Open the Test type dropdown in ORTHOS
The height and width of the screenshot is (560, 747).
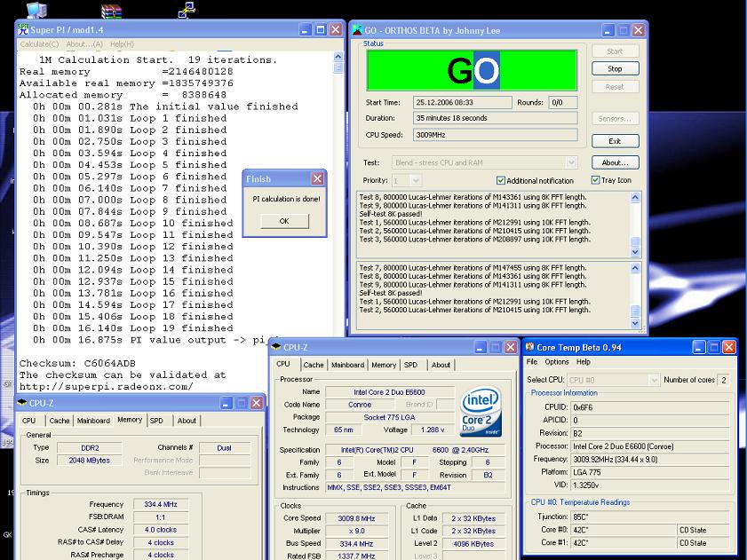point(571,162)
